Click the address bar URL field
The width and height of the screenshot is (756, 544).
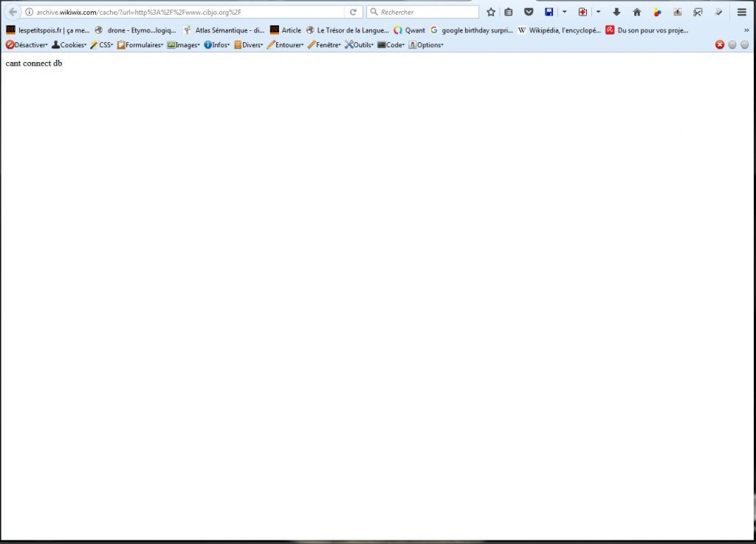(190, 12)
